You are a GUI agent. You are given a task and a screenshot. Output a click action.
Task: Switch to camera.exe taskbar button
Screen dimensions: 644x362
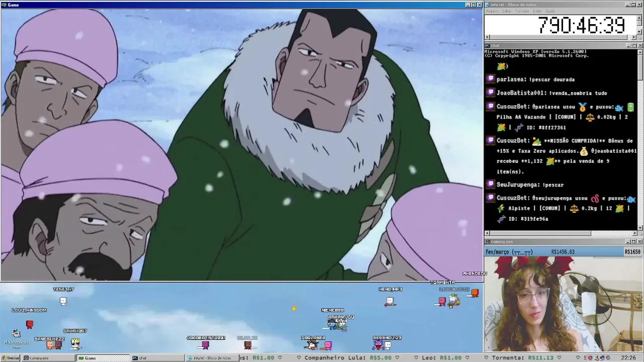(49, 358)
